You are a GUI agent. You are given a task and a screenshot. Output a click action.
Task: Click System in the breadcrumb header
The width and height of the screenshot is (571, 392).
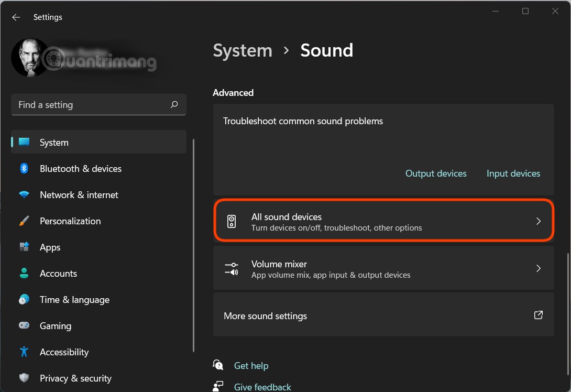click(243, 50)
